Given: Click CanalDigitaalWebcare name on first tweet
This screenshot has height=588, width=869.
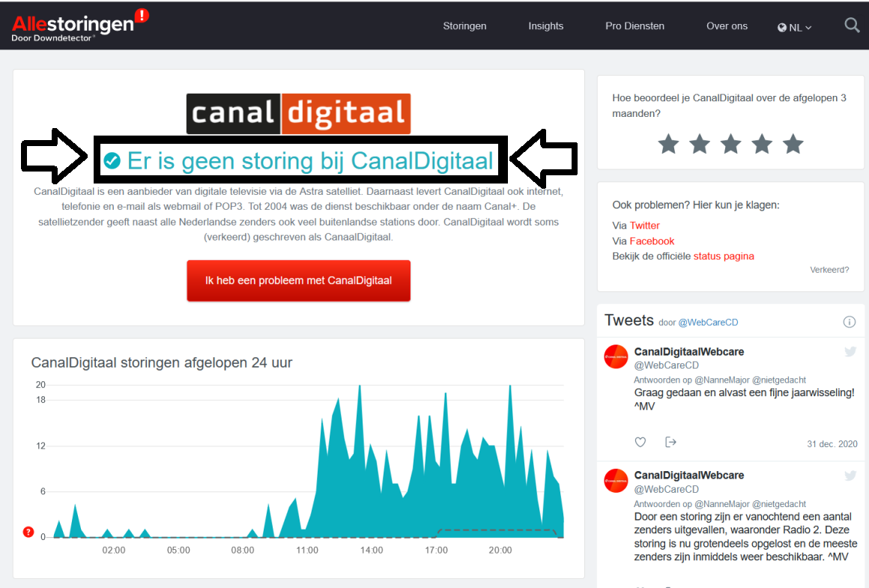Looking at the screenshot, I should tap(689, 351).
